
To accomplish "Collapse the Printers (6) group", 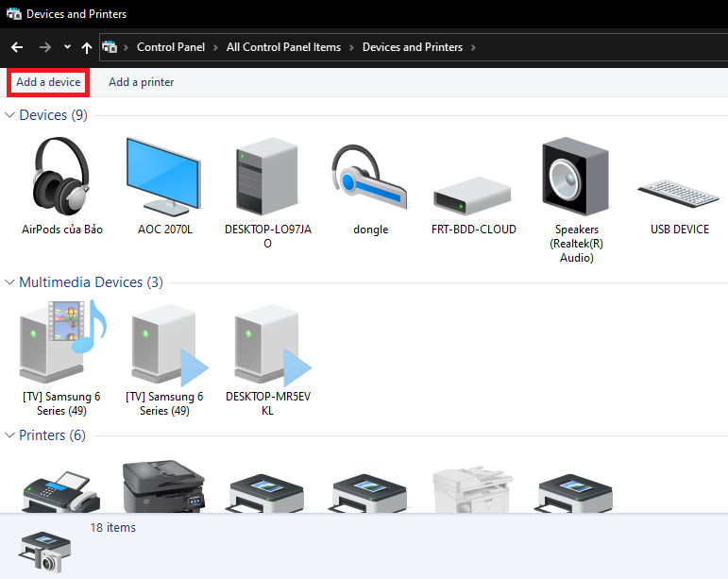I will pos(9,435).
